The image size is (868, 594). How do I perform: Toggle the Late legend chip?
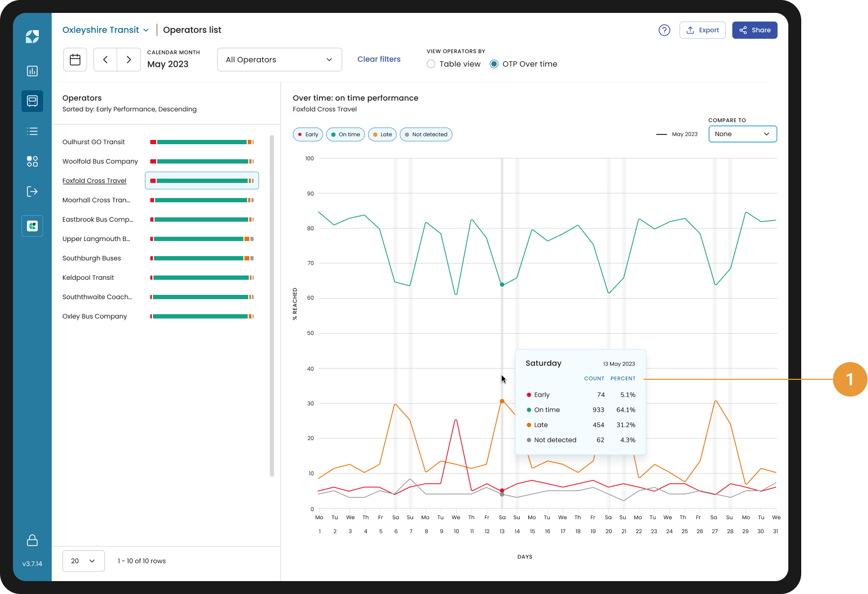pos(383,135)
